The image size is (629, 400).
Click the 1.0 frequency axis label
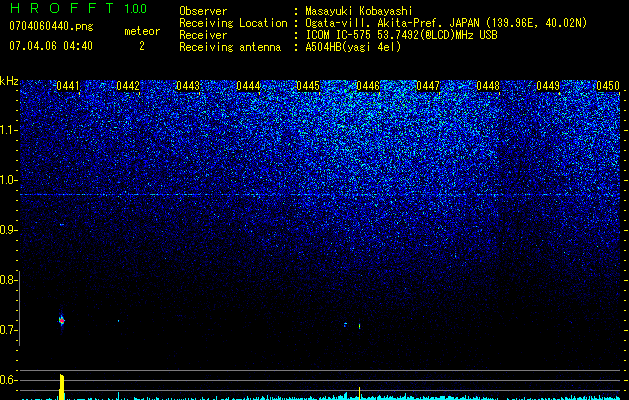pyautogui.click(x=7, y=180)
